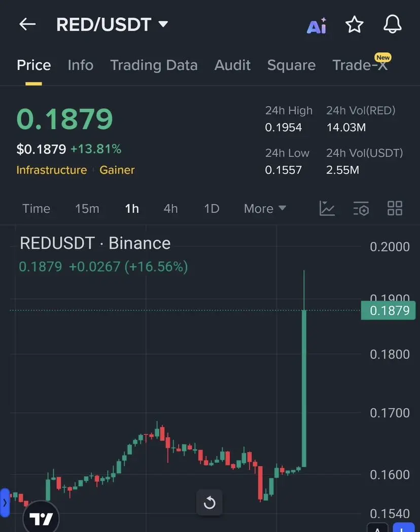
Task: Open the Audit tab
Action: tap(232, 65)
